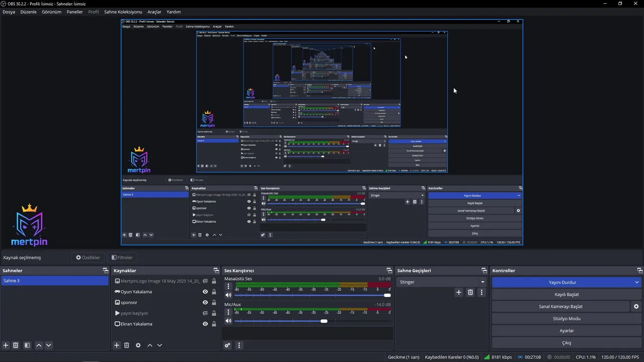Delete selected source with trash icon
The width and height of the screenshot is (644, 362).
pos(127,345)
